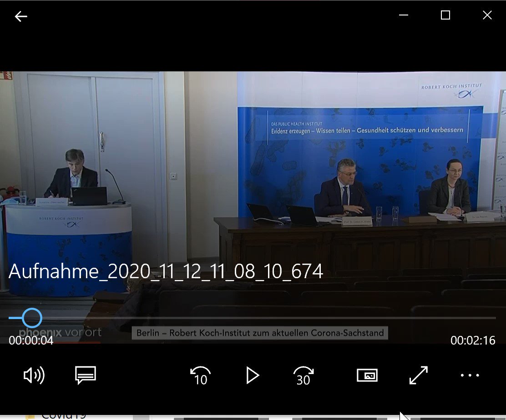
Task: Go back with the arrow button
Action: click(21, 16)
